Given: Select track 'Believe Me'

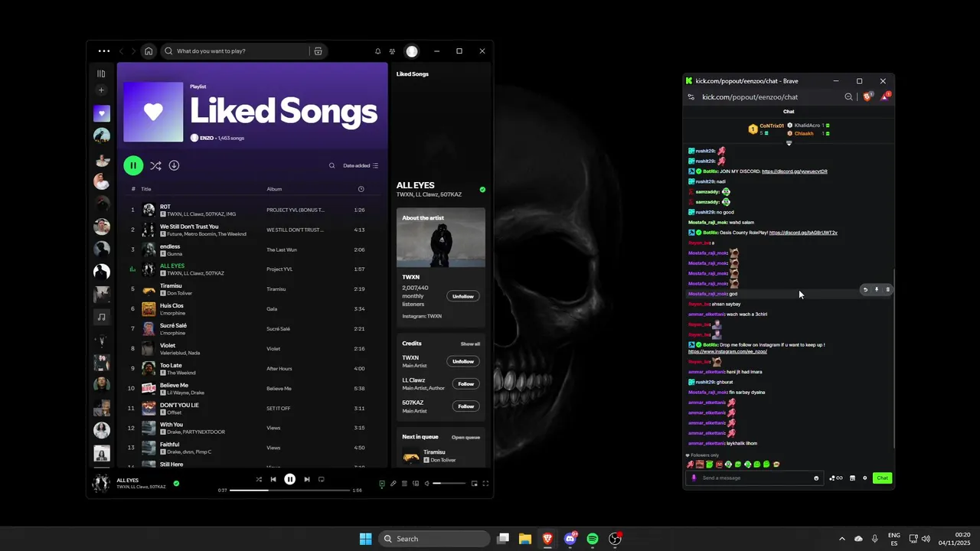Looking at the screenshot, I should pyautogui.click(x=251, y=389).
